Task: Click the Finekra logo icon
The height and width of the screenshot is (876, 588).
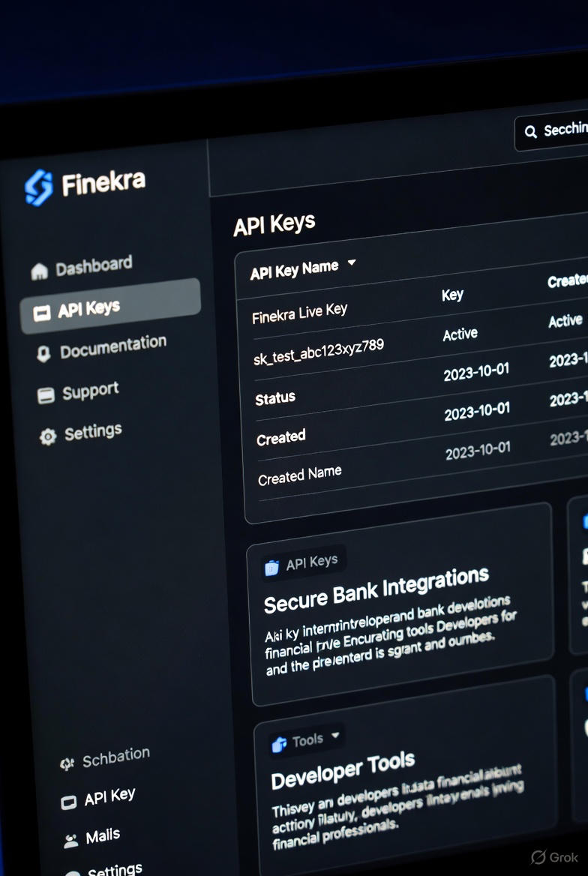Action: 39,187
